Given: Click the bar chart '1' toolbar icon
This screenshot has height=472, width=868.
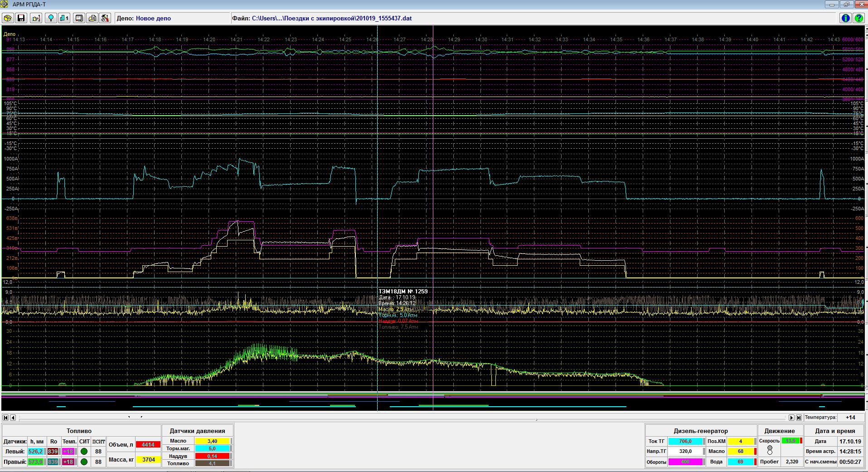Looking at the screenshot, I should click(64, 18).
